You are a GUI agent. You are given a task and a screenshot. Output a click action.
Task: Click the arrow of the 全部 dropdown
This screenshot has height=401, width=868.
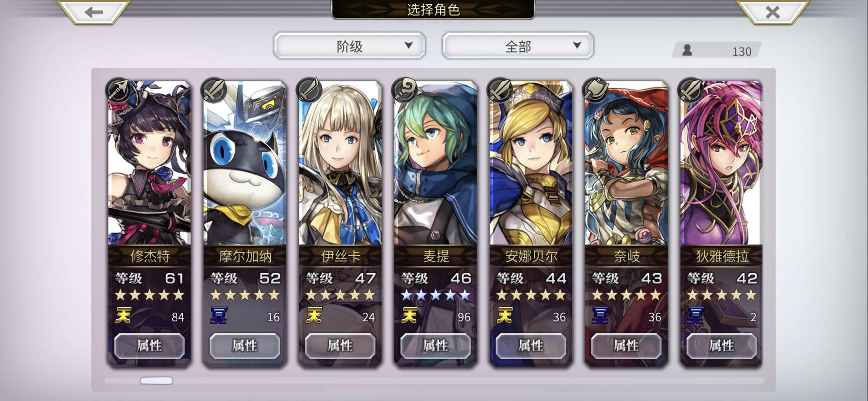click(577, 45)
